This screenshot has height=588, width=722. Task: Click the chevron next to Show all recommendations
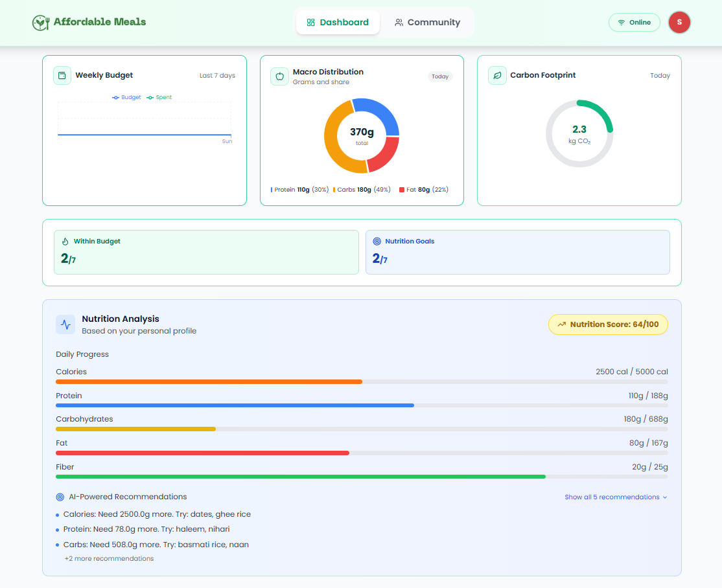(664, 497)
